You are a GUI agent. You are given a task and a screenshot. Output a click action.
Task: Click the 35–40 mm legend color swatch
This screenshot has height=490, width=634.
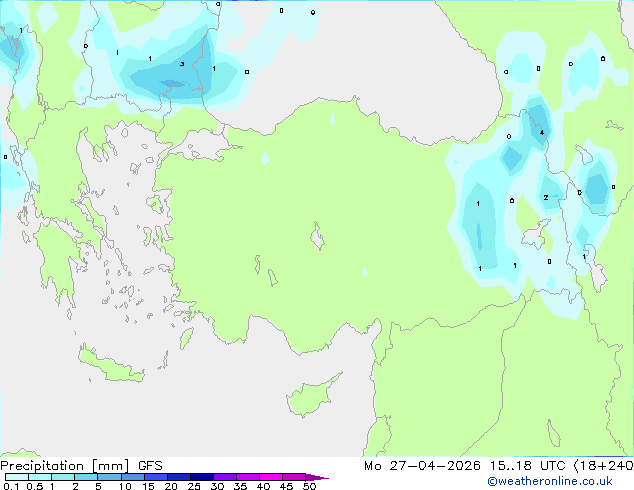pyautogui.click(x=248, y=477)
